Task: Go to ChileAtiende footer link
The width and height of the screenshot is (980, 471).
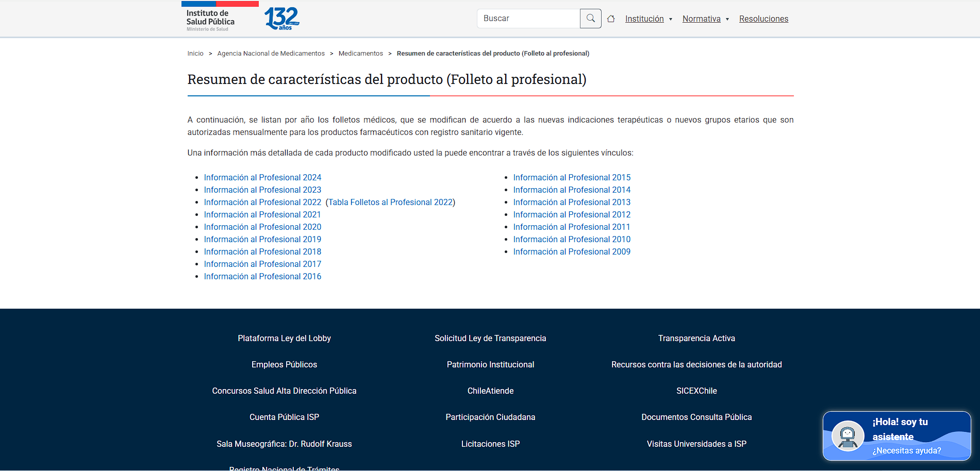Action: pyautogui.click(x=490, y=391)
